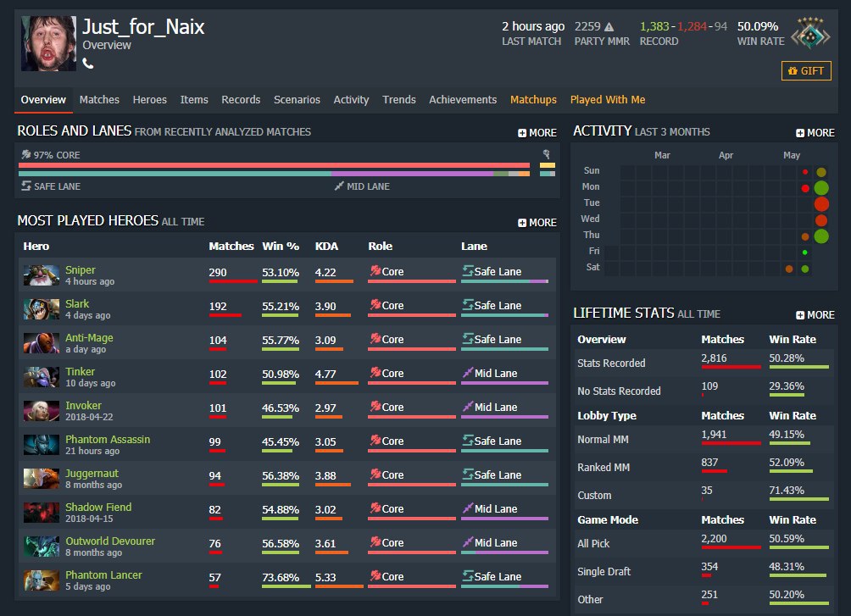Open the Tinker hero link
The image size is (851, 616).
(x=80, y=372)
